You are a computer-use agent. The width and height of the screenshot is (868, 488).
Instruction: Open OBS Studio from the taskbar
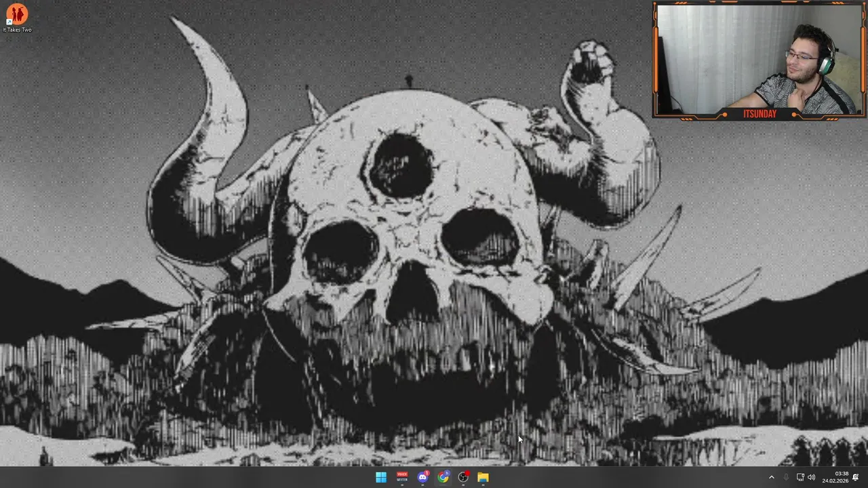(463, 477)
